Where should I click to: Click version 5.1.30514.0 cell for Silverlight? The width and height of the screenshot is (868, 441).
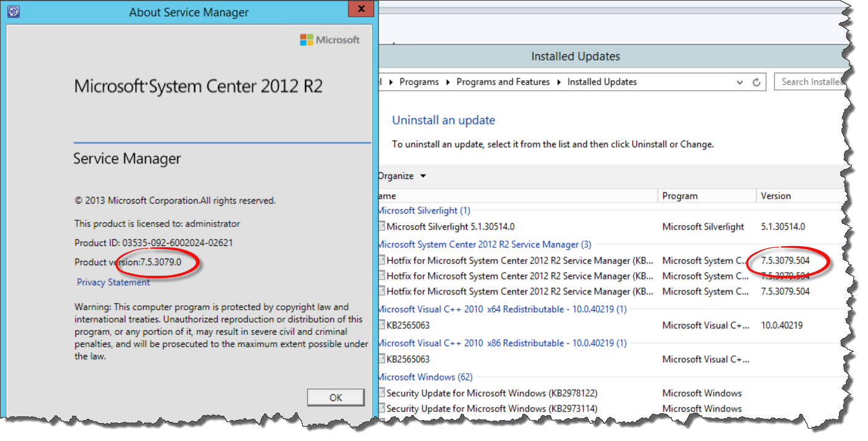pyautogui.click(x=783, y=226)
